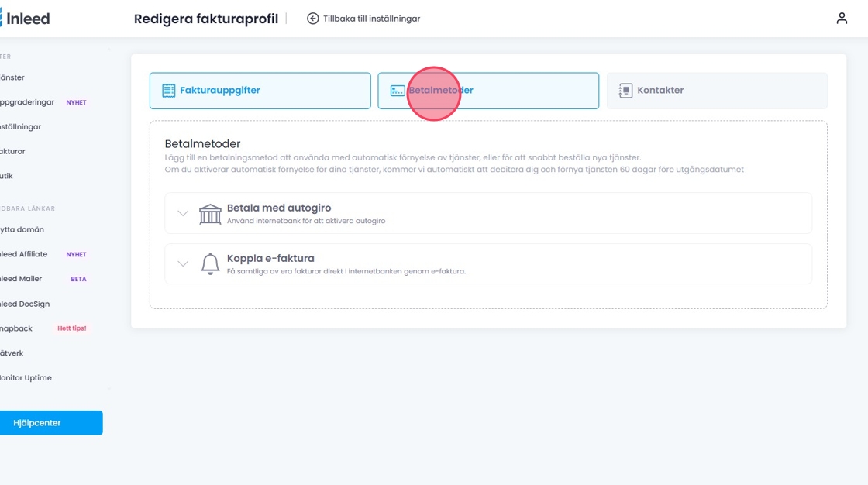The width and height of the screenshot is (868, 485).
Task: Open Inleed Affiliate sidebar link
Action: click(x=24, y=254)
